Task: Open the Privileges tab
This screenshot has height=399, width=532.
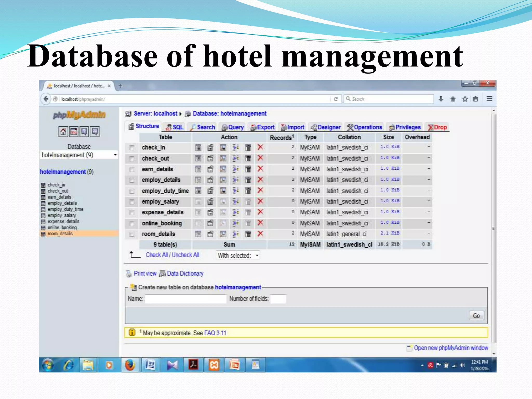Action: point(405,127)
